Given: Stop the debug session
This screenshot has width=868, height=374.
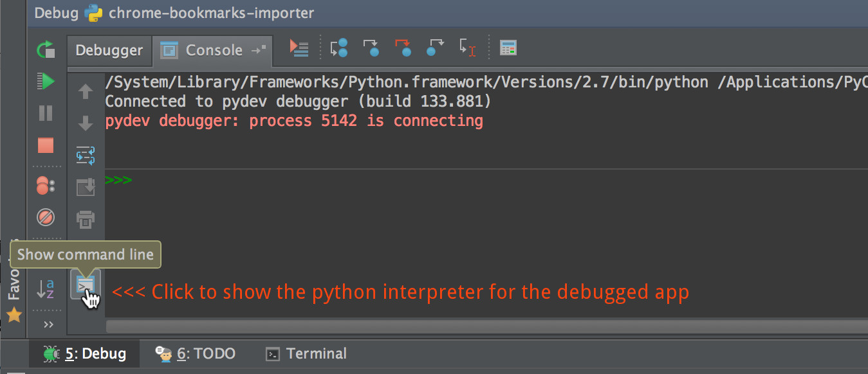Looking at the screenshot, I should point(45,145).
